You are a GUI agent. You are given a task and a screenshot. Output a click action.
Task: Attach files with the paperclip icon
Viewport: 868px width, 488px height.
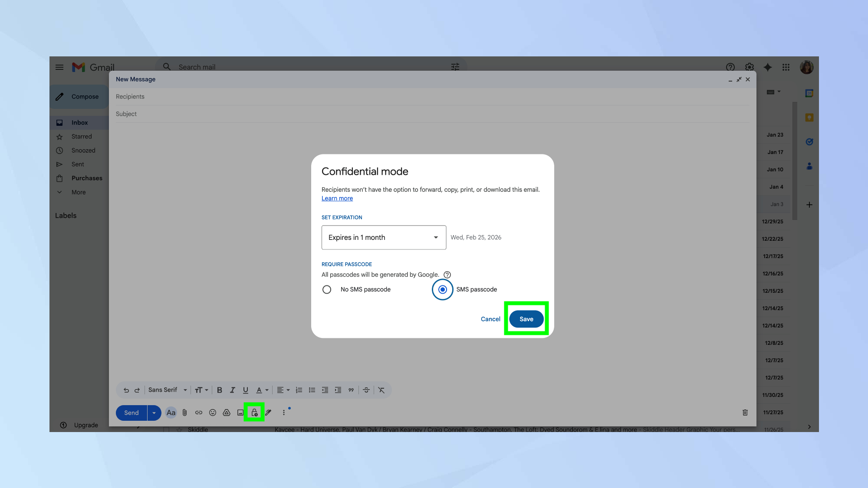click(x=184, y=413)
